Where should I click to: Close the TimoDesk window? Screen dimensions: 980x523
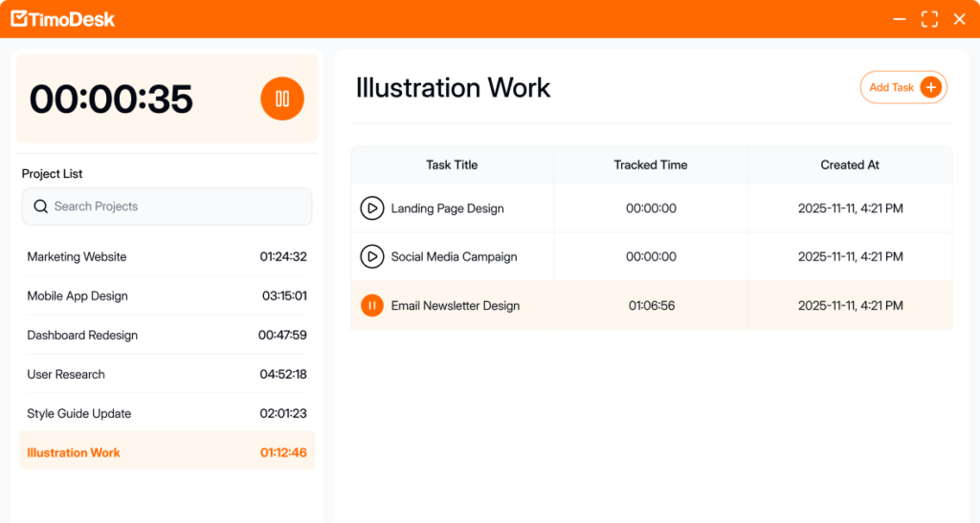coord(959,19)
